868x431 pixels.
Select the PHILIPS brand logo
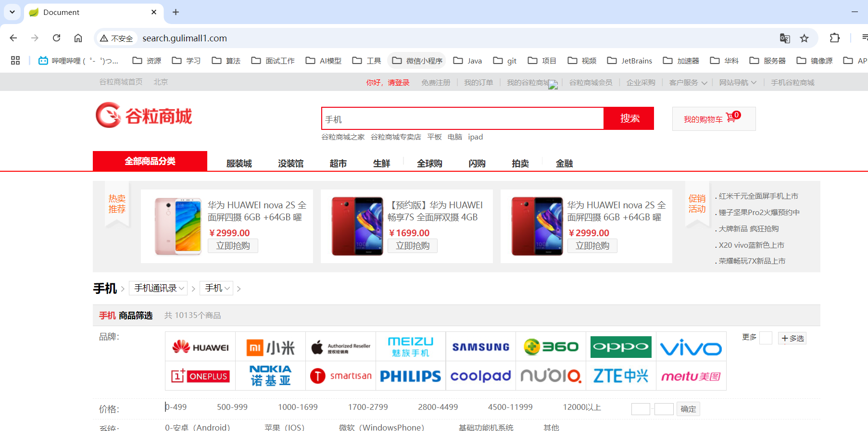click(411, 376)
